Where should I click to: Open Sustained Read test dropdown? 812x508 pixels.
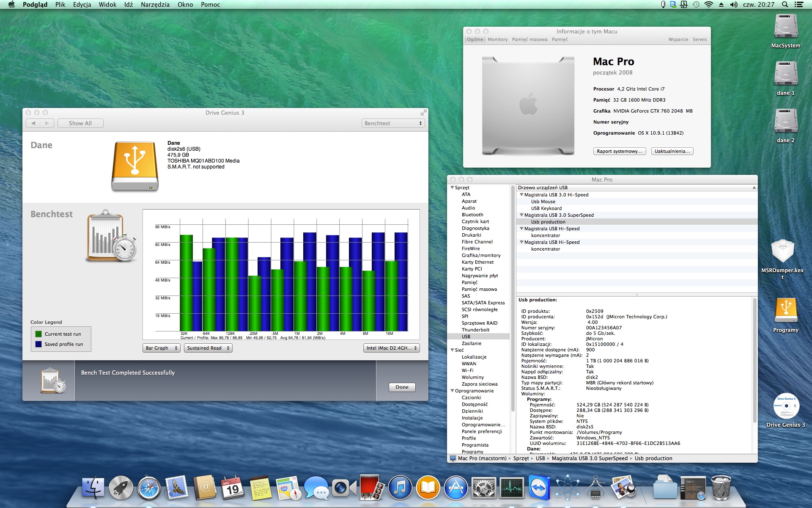(x=208, y=348)
